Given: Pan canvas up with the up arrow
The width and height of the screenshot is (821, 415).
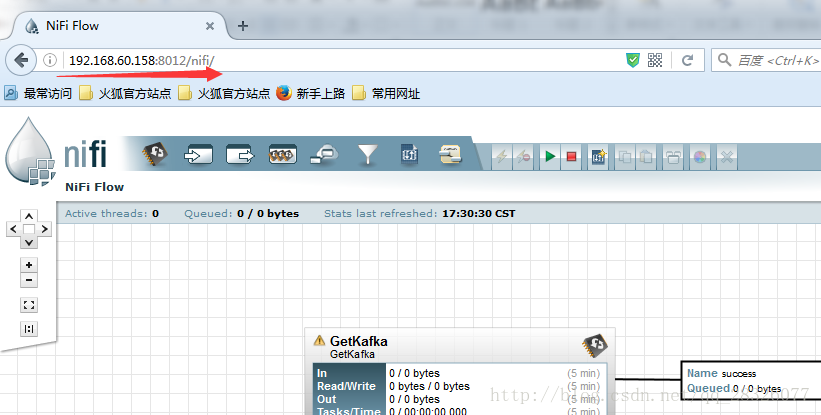Looking at the screenshot, I should point(29,216).
